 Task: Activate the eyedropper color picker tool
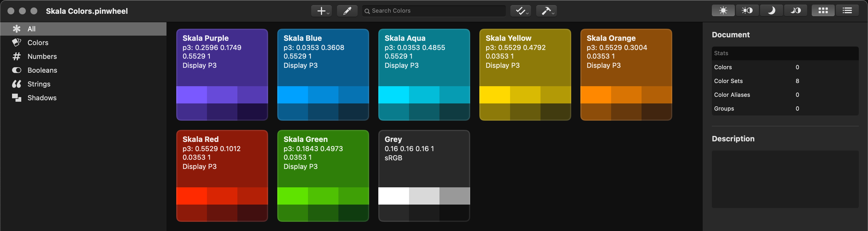(347, 11)
